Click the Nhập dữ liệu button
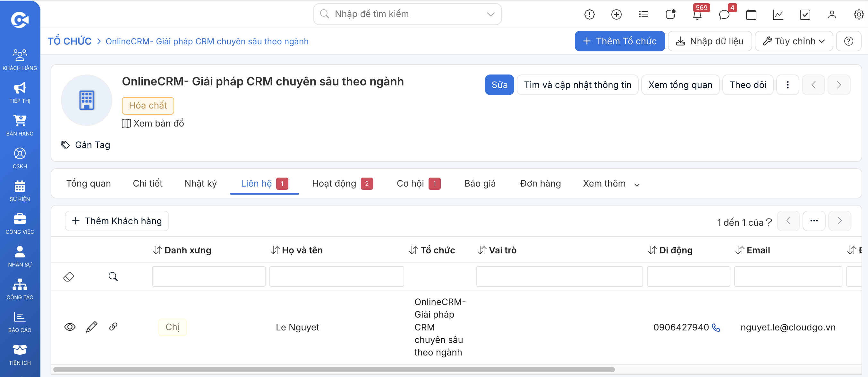This screenshot has height=377, width=868. [x=710, y=41]
